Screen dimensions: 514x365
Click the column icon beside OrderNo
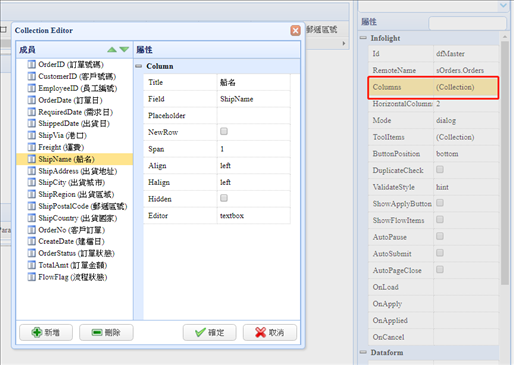(31, 230)
